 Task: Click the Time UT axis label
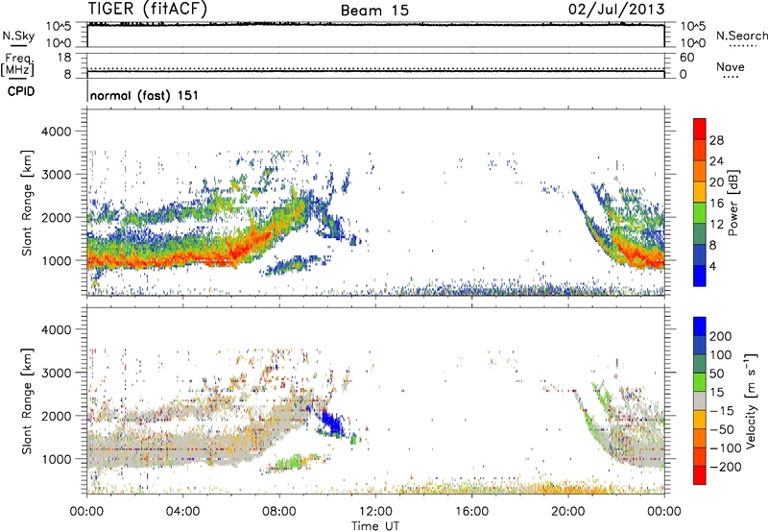375,526
